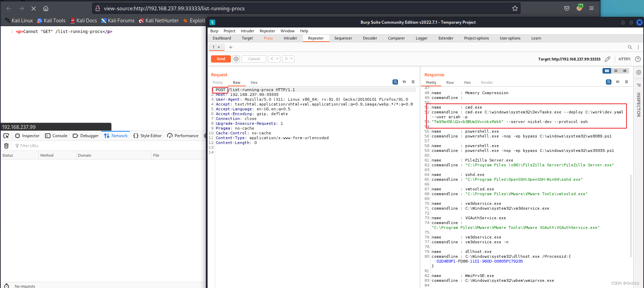
Task: Click the site security lock icon in the address bar
Action: click(97, 8)
